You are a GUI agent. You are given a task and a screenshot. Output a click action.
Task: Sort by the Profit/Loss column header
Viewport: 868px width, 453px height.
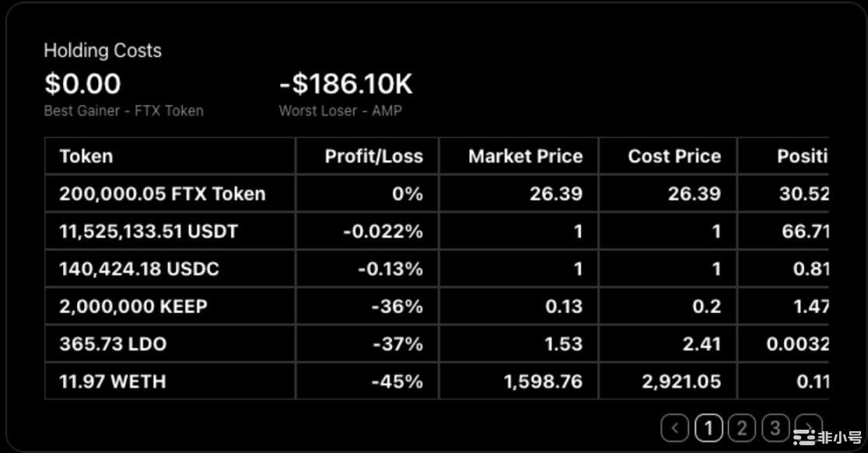[x=373, y=156]
